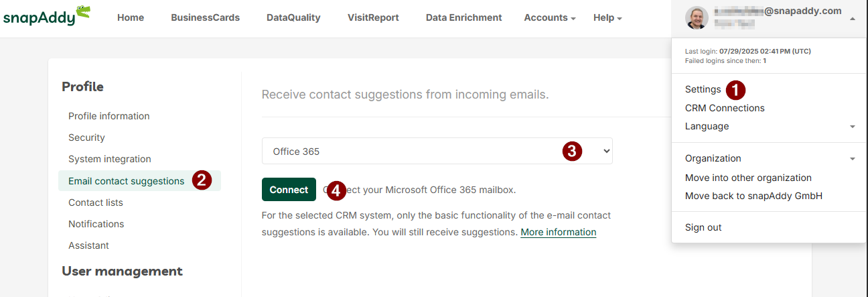Open the DataQuality section
The width and height of the screenshot is (868, 297).
click(x=293, y=18)
